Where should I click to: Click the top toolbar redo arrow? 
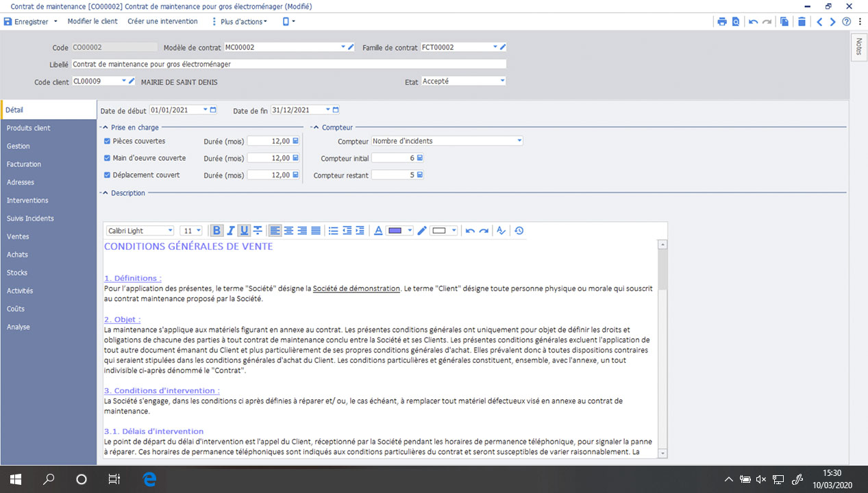pyautogui.click(x=767, y=22)
